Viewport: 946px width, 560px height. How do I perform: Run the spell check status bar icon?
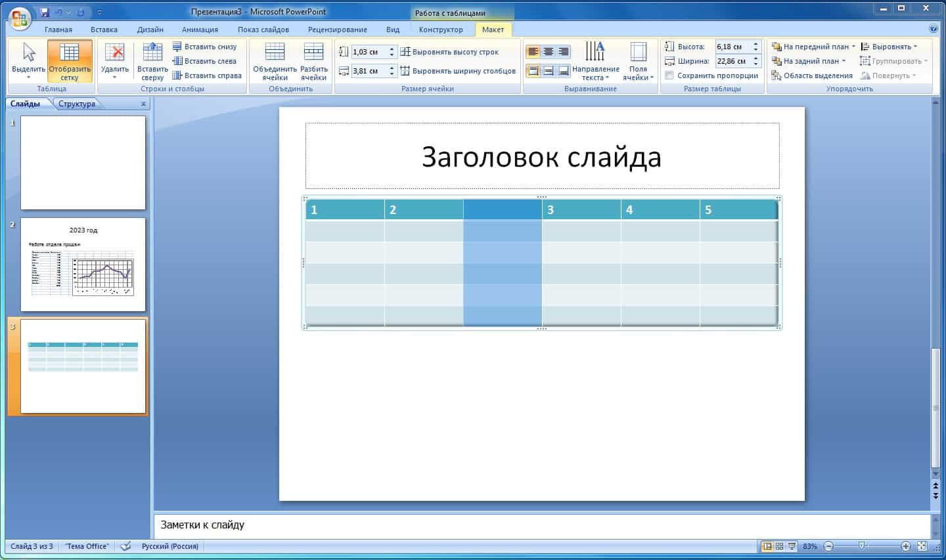coord(125,546)
